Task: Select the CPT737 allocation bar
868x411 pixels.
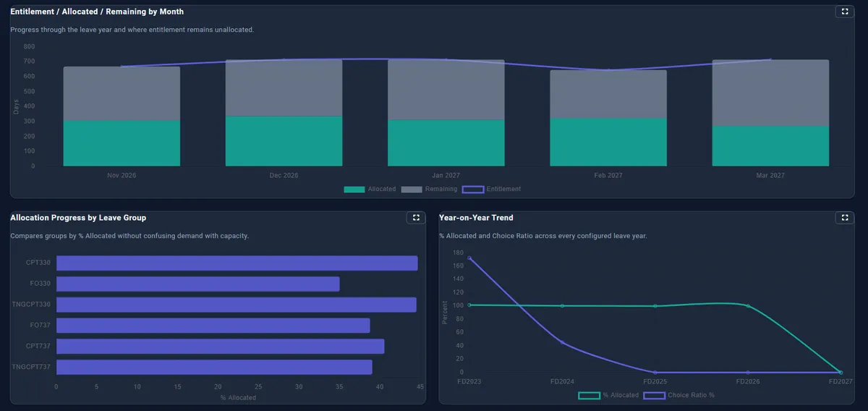Action: [x=220, y=347]
